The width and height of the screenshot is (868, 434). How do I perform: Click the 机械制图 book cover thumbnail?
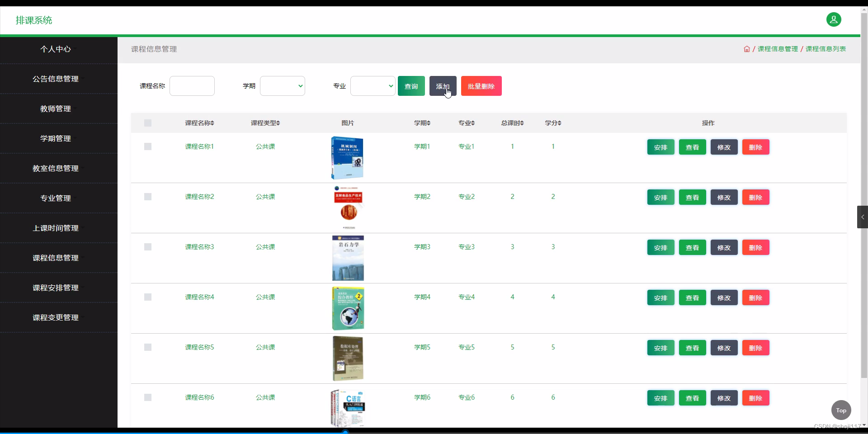tap(347, 158)
